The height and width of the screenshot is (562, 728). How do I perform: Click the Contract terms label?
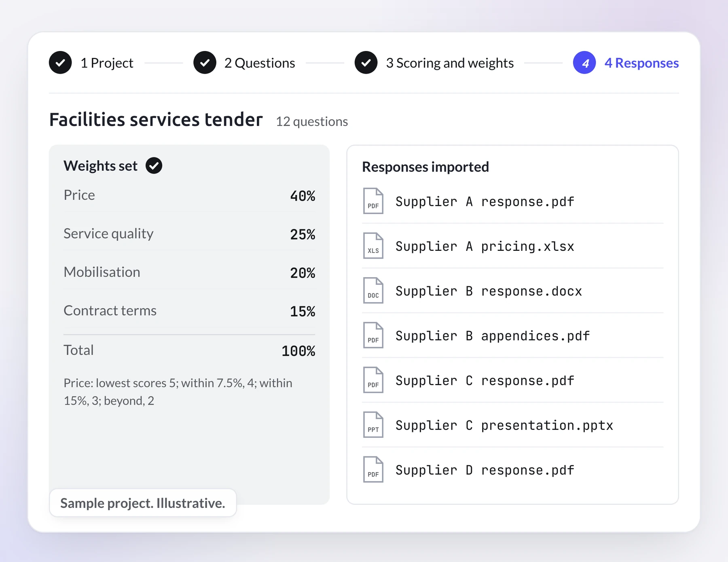point(110,310)
